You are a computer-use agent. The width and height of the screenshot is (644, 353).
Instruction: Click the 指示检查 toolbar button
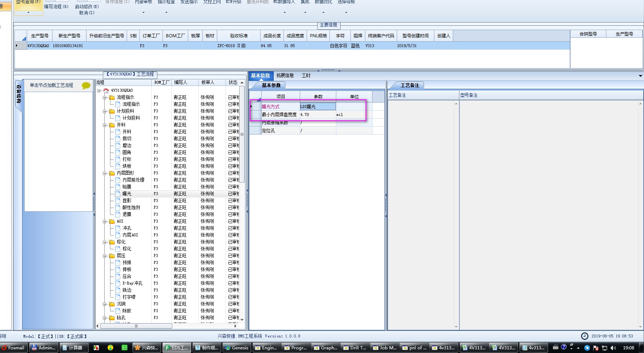point(166,2)
